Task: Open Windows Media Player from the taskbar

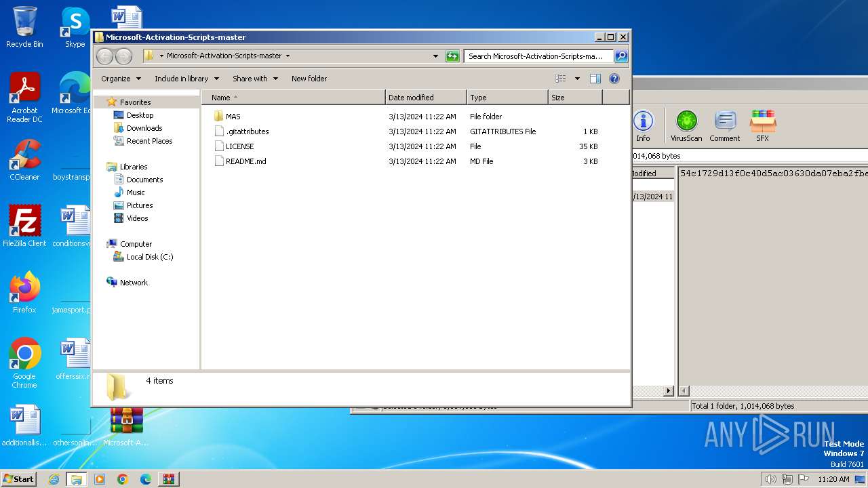Action: click(100, 479)
